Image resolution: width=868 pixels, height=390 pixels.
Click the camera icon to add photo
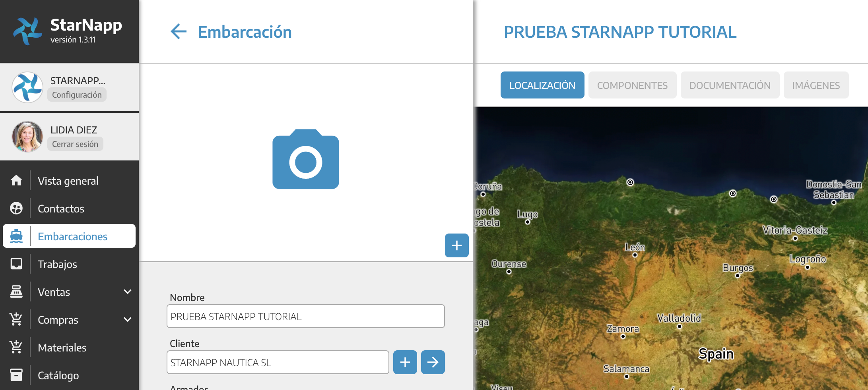click(305, 160)
